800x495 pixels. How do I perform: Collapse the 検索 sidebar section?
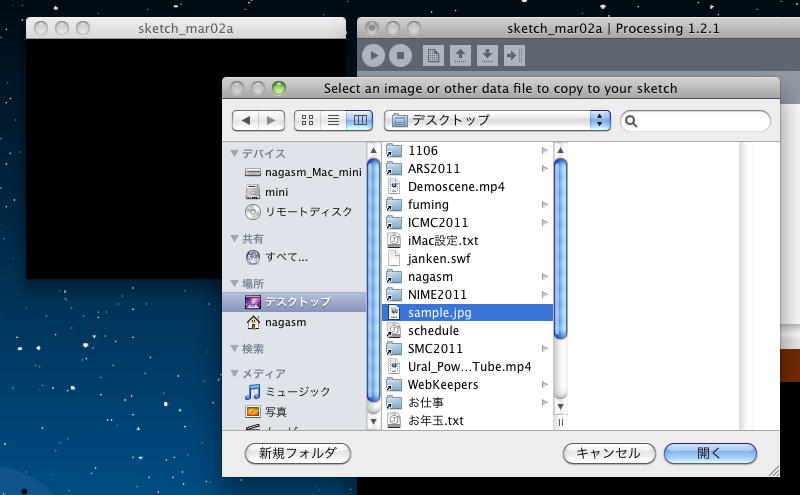click(235, 349)
